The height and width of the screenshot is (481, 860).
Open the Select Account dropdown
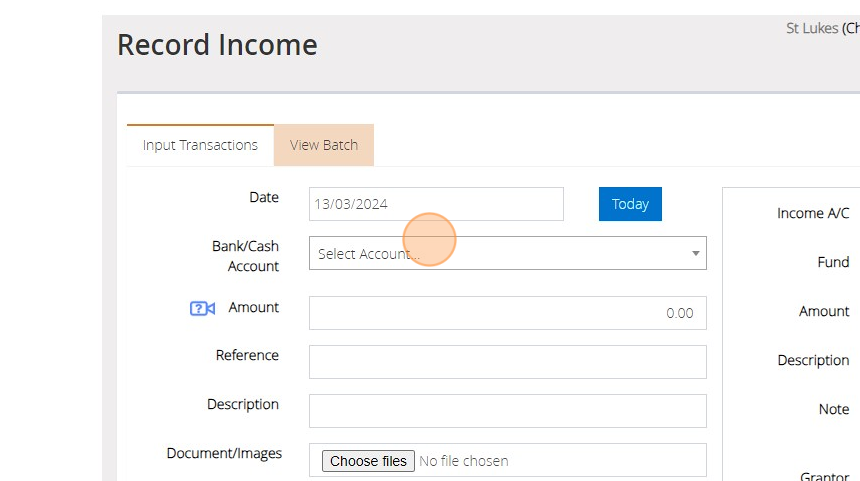pyautogui.click(x=500, y=254)
